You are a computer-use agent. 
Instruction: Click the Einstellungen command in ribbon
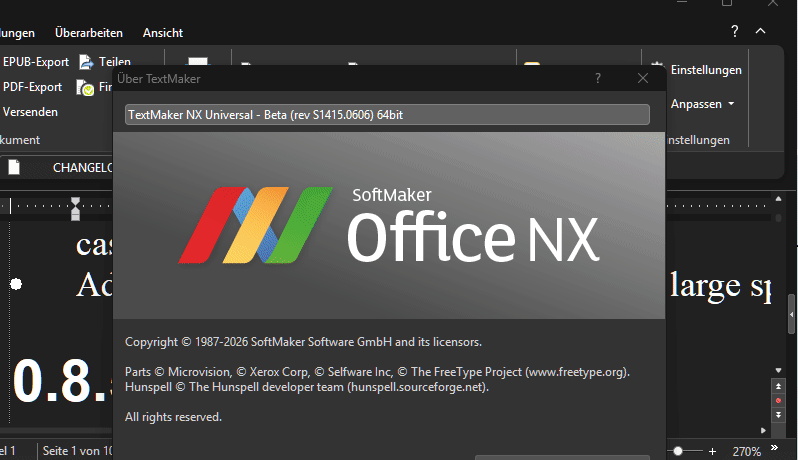click(x=706, y=70)
